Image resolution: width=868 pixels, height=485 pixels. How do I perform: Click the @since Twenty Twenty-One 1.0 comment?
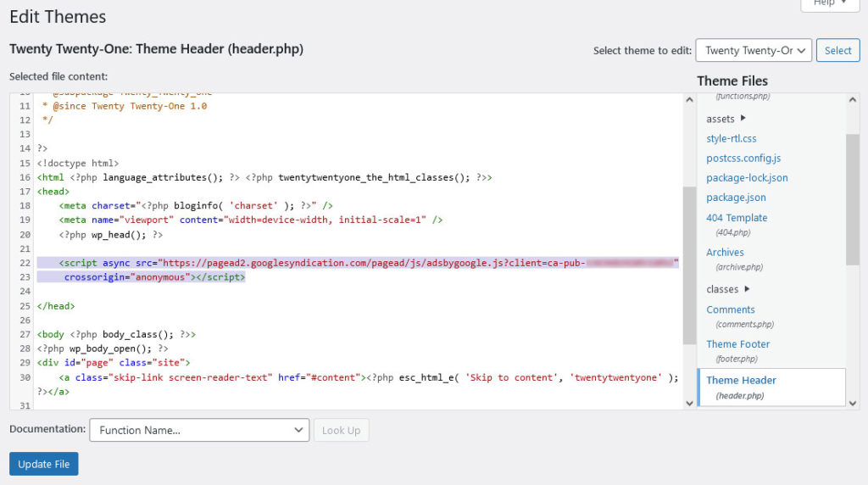point(125,106)
